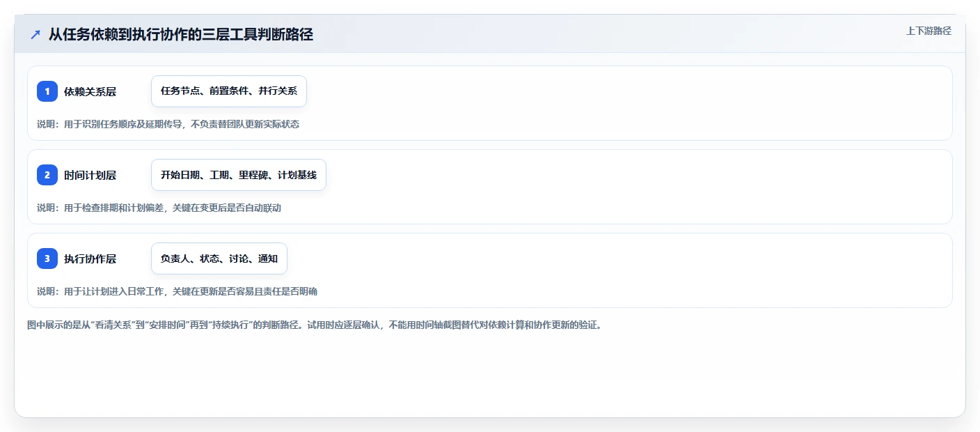Select the 执行协作层 heading
The height and width of the screenshot is (432, 980).
90,259
